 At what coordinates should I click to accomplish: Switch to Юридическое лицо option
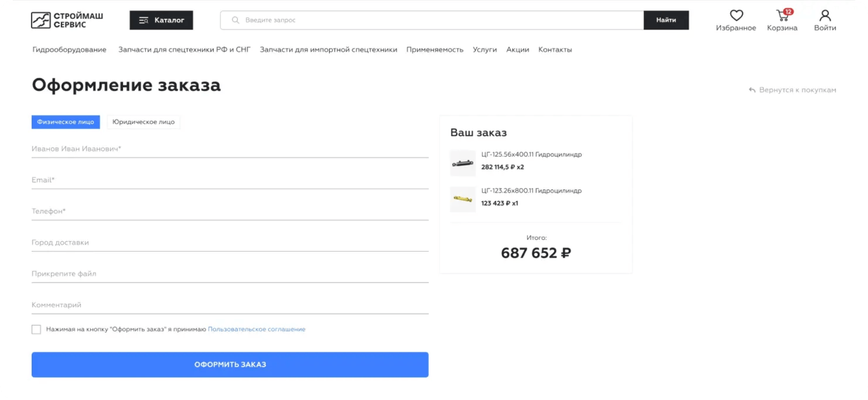pos(143,122)
